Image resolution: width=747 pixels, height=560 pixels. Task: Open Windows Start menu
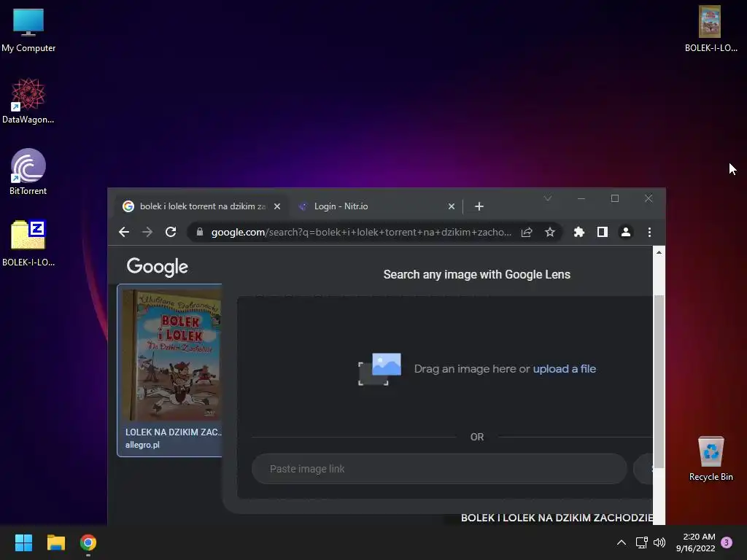[x=23, y=542]
